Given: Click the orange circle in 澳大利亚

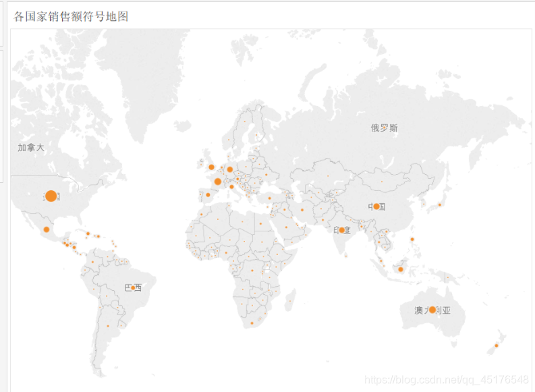Looking at the screenshot, I should [432, 310].
